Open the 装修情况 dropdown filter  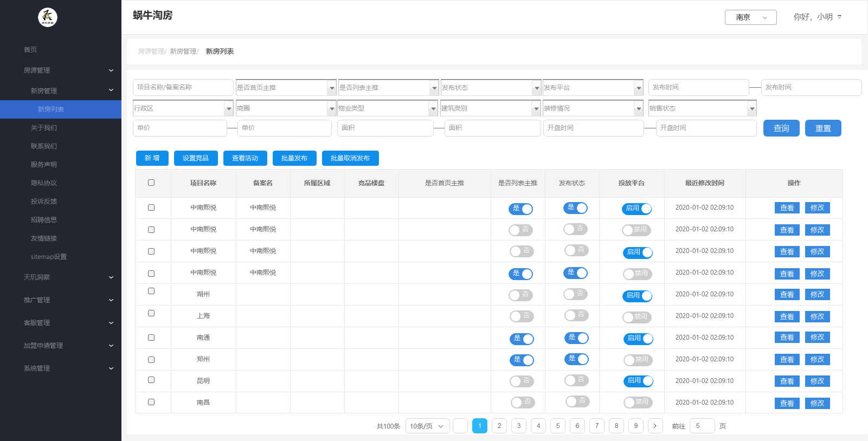(x=593, y=108)
